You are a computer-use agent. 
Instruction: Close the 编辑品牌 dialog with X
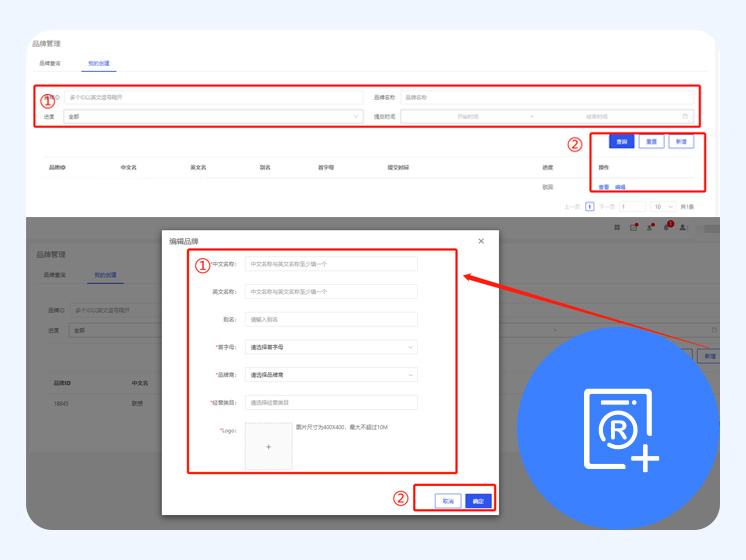point(481,241)
